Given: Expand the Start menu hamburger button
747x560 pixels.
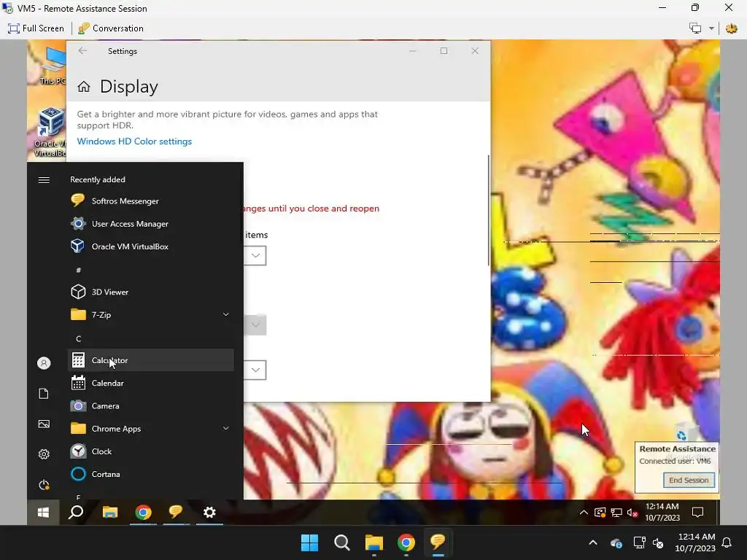Looking at the screenshot, I should tap(44, 179).
